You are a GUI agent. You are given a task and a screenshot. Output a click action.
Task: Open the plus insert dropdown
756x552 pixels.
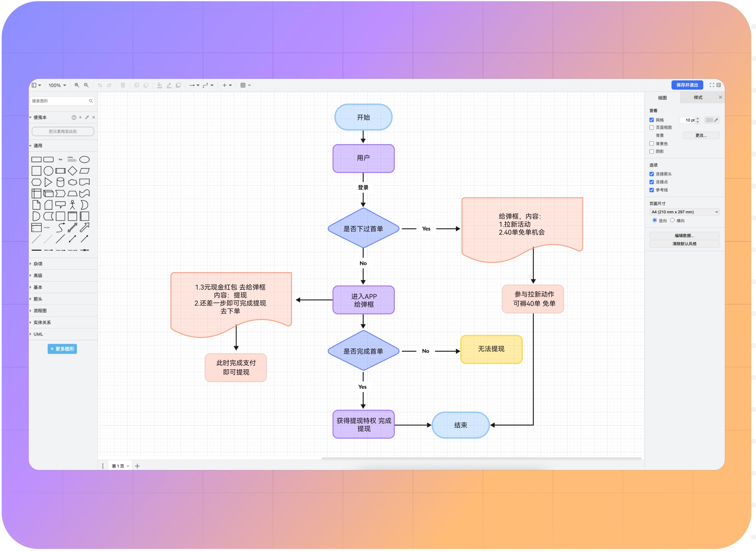point(227,85)
